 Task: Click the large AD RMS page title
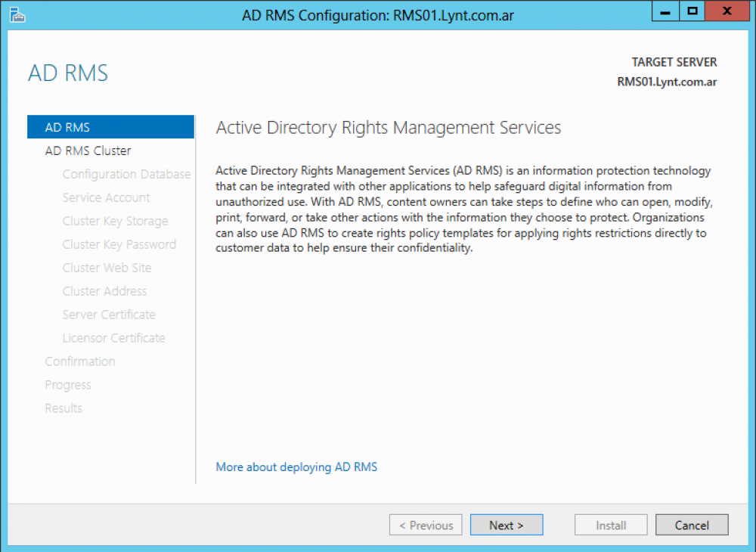tap(68, 73)
